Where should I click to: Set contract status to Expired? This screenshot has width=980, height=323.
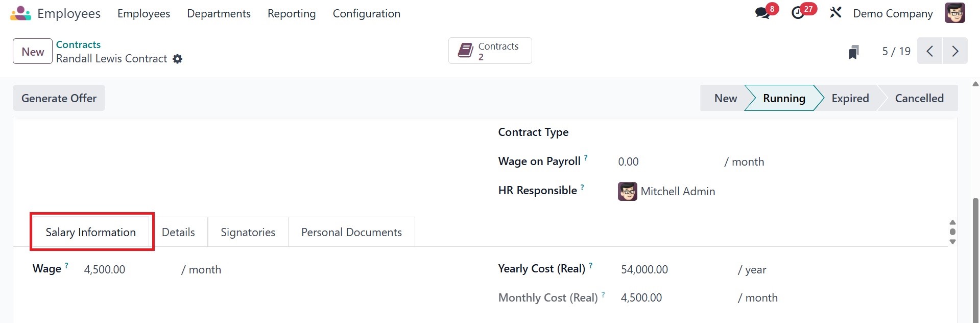[x=850, y=98]
